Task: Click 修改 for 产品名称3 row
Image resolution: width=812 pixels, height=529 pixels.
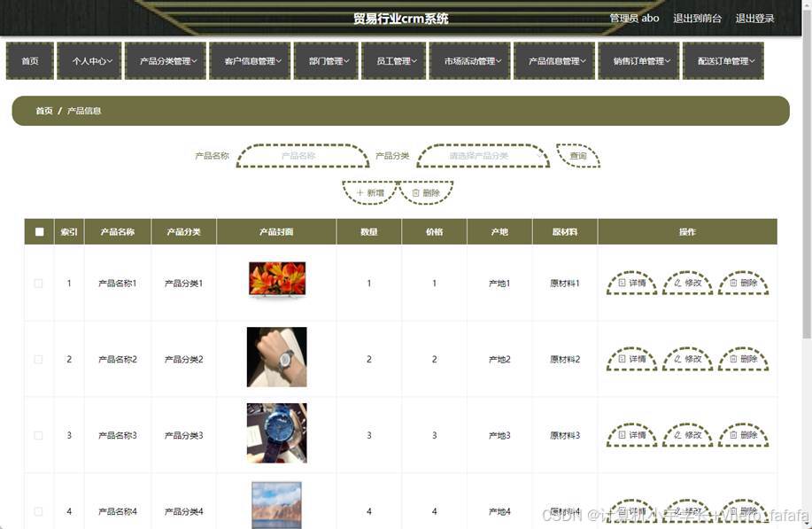Action: tap(688, 435)
